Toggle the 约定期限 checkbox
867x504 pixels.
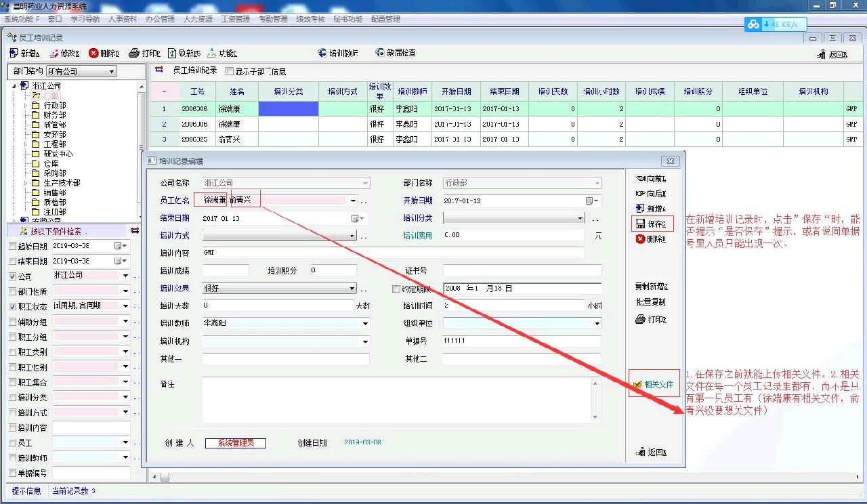(396, 289)
